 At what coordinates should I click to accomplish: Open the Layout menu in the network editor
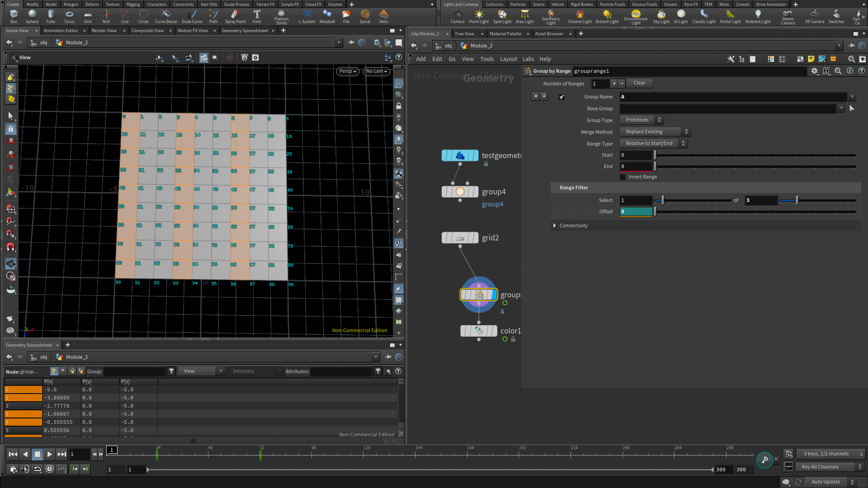pyautogui.click(x=508, y=59)
